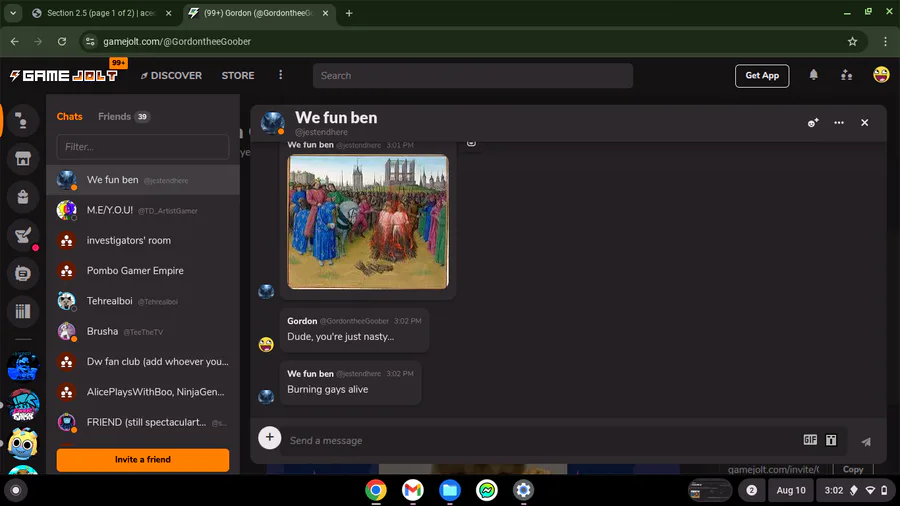This screenshot has width=900, height=506.
Task: Bookmark this page with the star
Action: pos(852,41)
